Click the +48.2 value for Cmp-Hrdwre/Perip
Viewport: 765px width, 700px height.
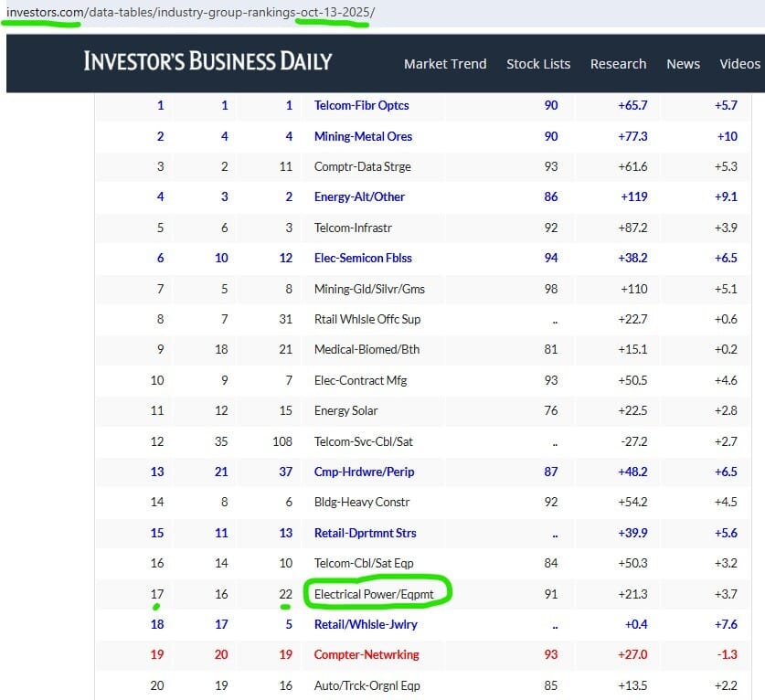click(x=632, y=472)
